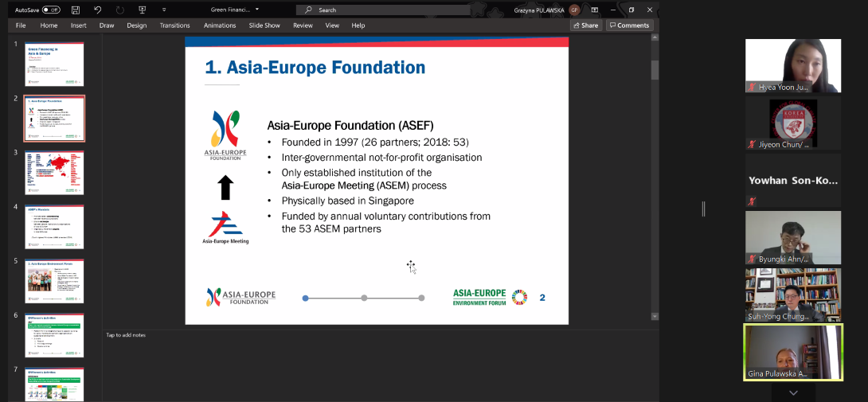Open the Draw tab
The width and height of the screenshot is (868, 402).
107,25
